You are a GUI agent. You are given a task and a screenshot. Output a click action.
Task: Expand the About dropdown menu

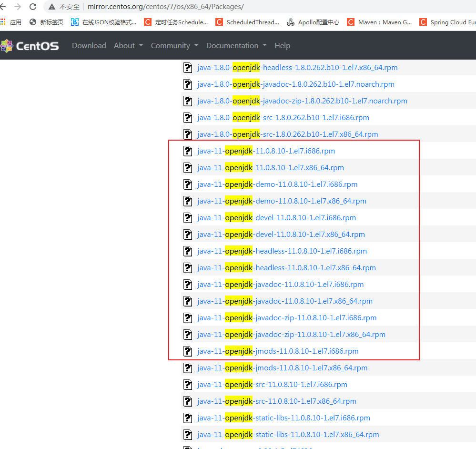click(x=128, y=45)
